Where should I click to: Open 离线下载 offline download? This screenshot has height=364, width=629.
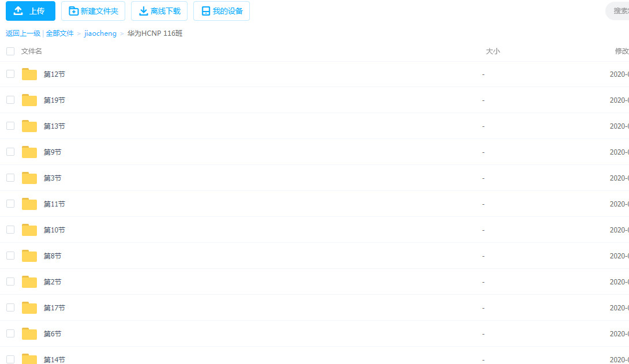pos(159,11)
